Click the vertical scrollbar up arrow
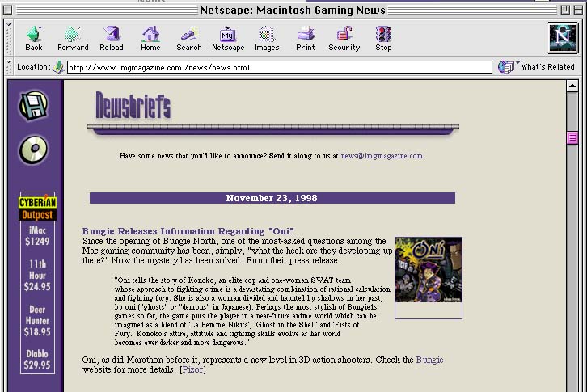The height and width of the screenshot is (392, 587). [x=572, y=86]
